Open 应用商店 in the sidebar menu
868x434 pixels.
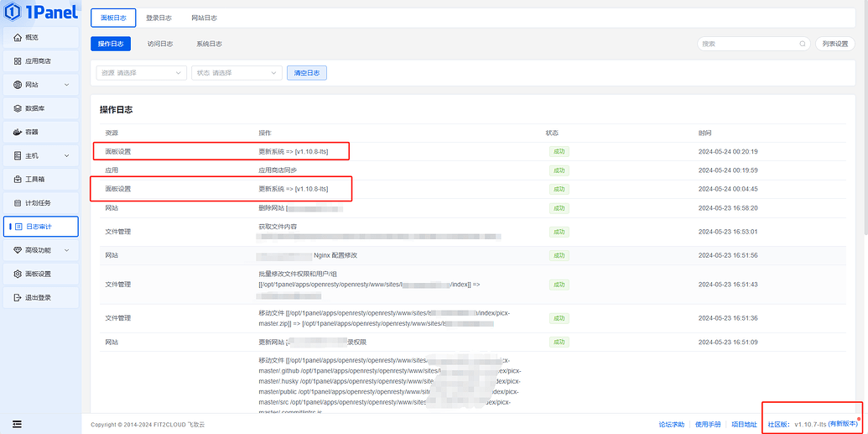click(x=40, y=61)
